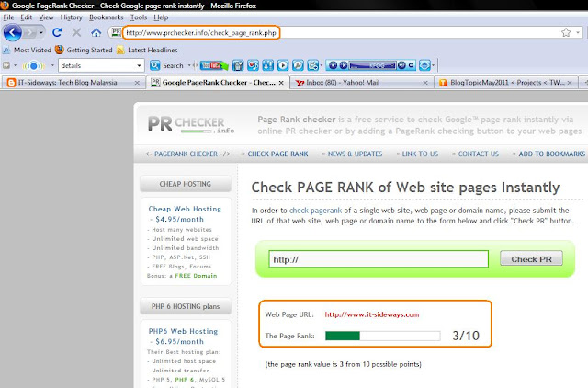This screenshot has width=588, height=388.
Task: Open the History menu
Action: click(x=72, y=17)
